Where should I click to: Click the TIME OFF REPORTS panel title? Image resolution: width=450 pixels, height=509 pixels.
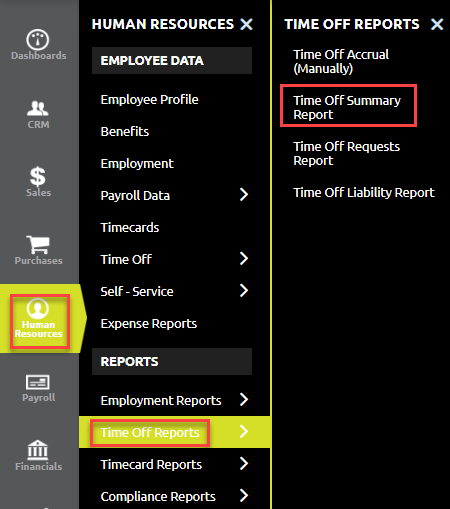click(352, 24)
